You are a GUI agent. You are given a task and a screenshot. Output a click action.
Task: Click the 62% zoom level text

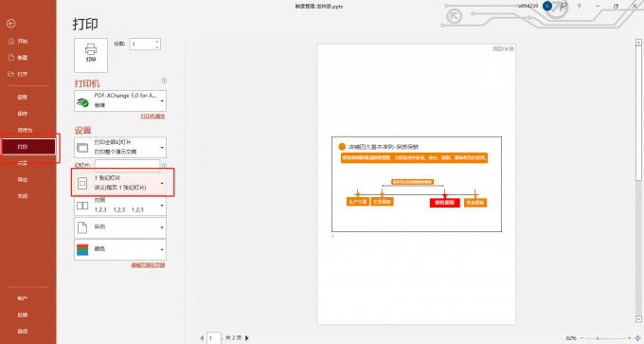click(x=571, y=338)
